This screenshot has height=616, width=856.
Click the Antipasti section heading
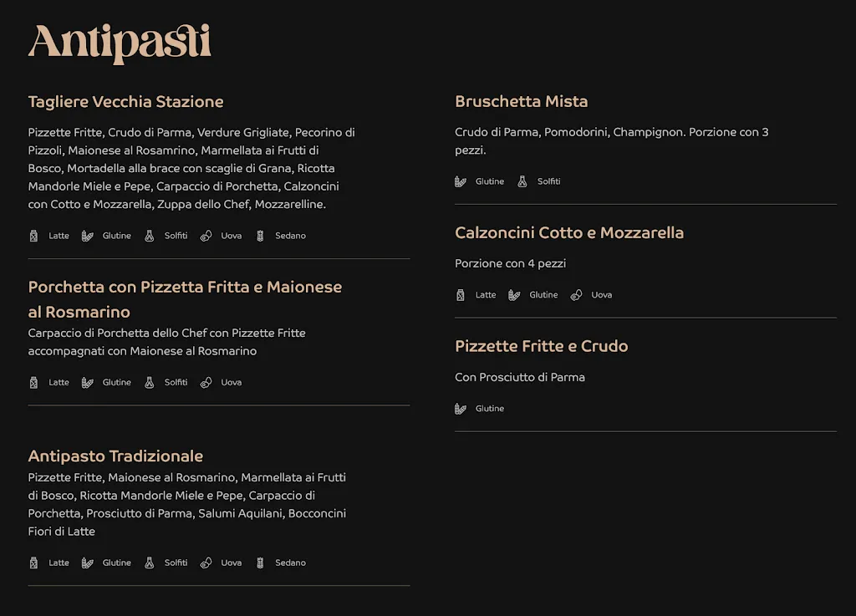(x=119, y=43)
